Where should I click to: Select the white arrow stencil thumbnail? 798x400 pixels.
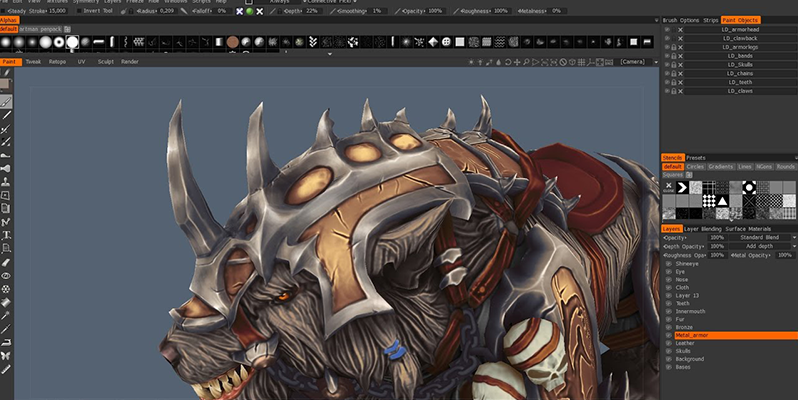(x=683, y=187)
